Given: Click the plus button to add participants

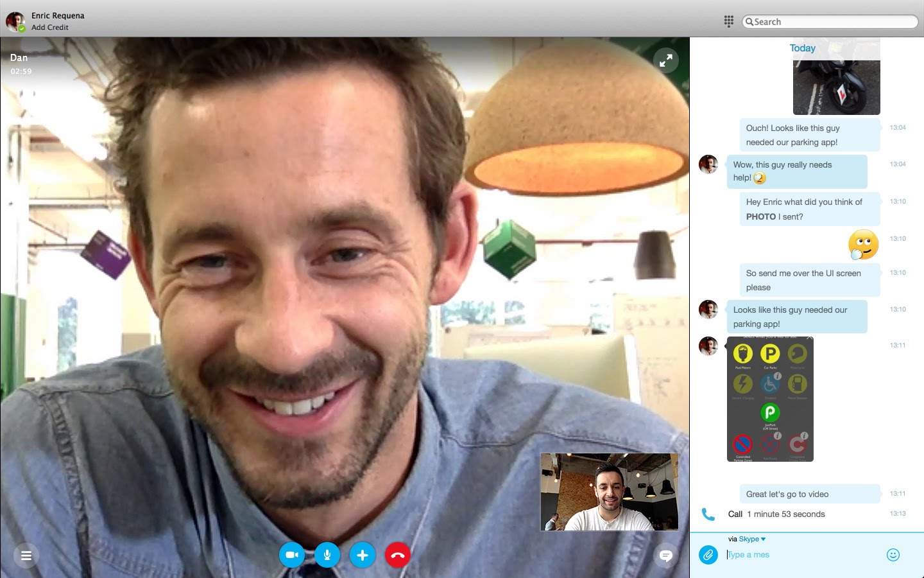Looking at the screenshot, I should 363,555.
